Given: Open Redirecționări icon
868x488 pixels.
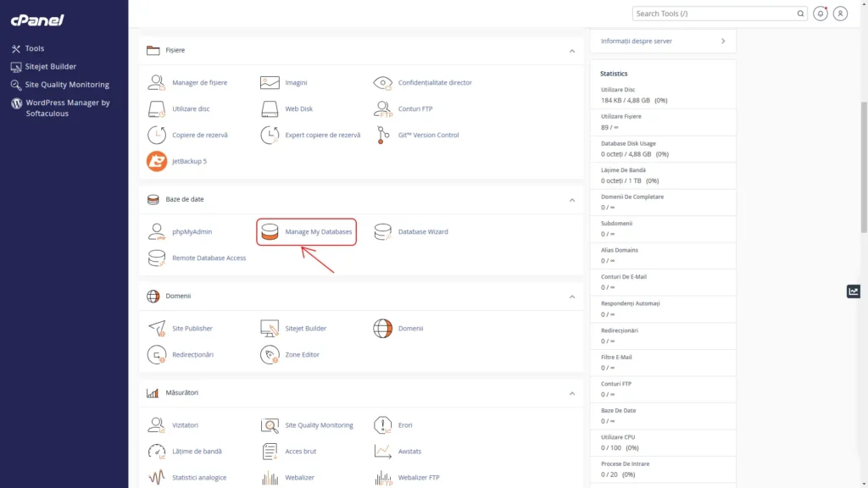Looking at the screenshot, I should point(157,355).
